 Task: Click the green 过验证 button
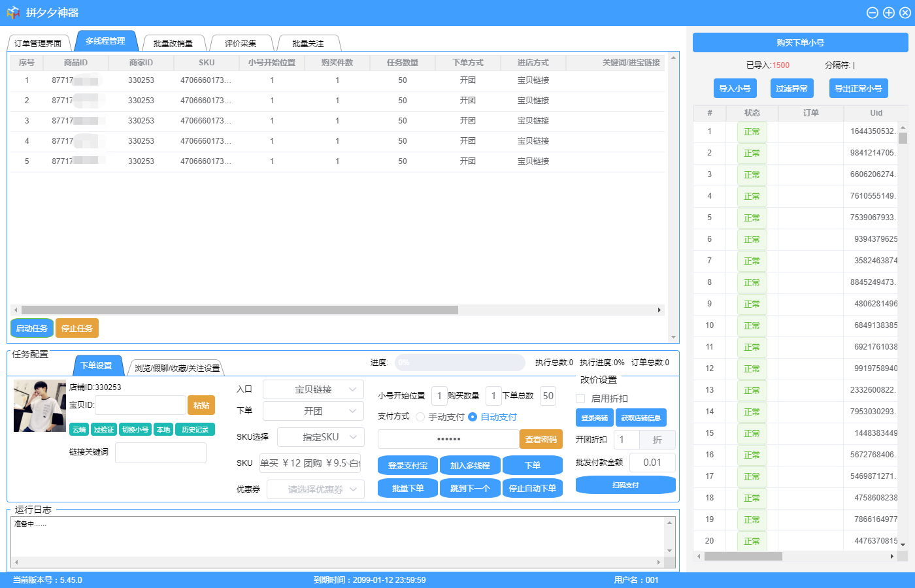pyautogui.click(x=103, y=429)
